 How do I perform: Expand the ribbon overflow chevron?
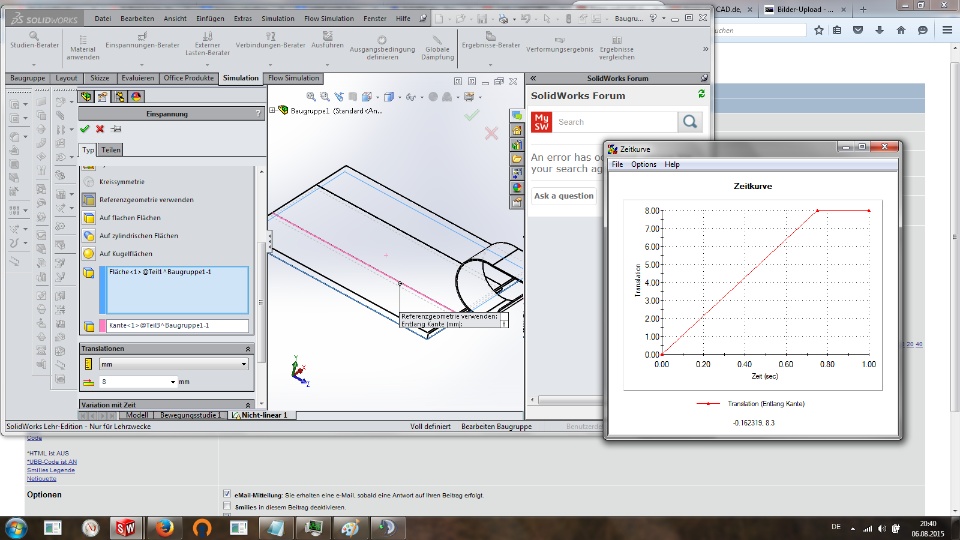(705, 48)
